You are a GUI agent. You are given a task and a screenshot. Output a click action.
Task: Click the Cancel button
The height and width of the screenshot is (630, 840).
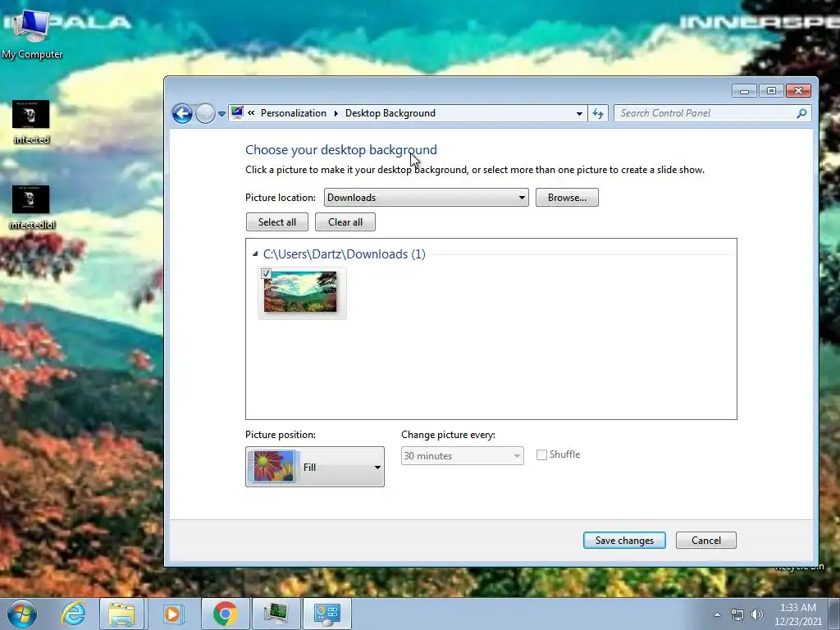pos(706,540)
